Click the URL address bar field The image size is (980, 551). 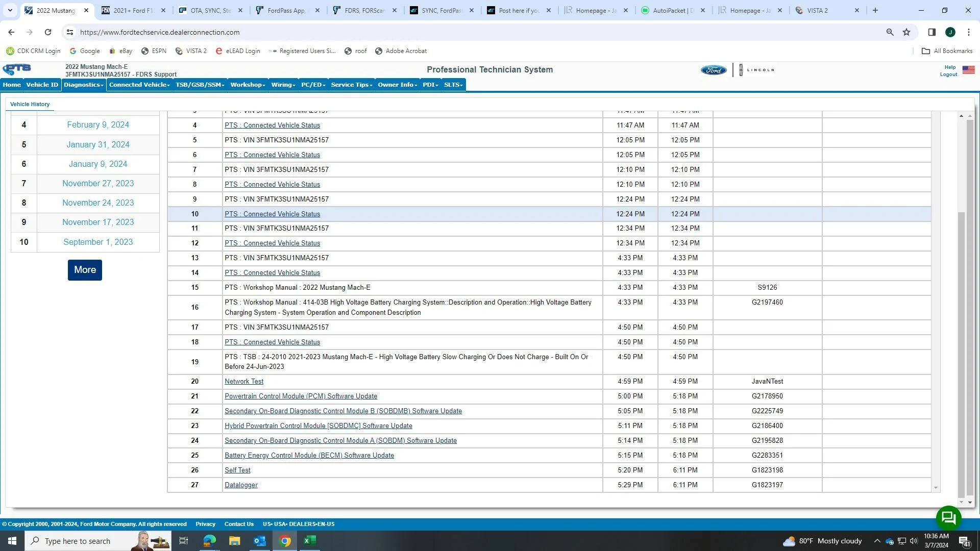480,32
